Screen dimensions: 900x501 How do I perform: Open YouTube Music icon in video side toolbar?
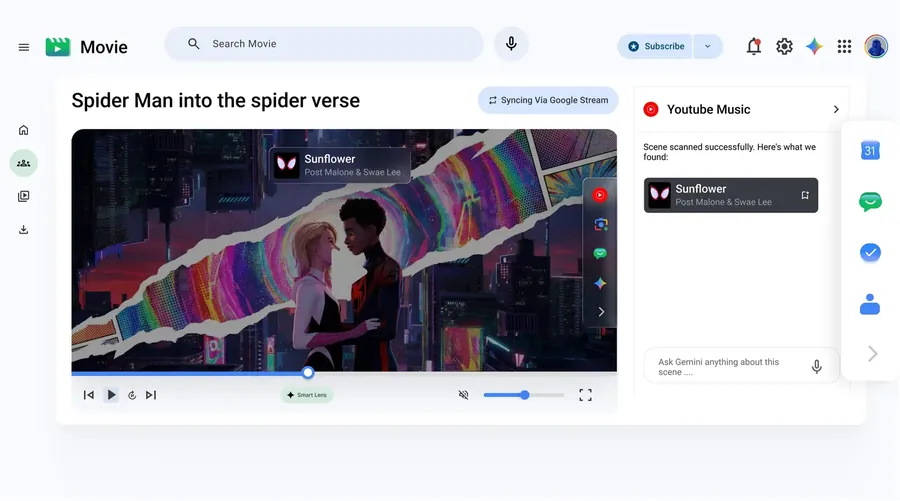600,195
